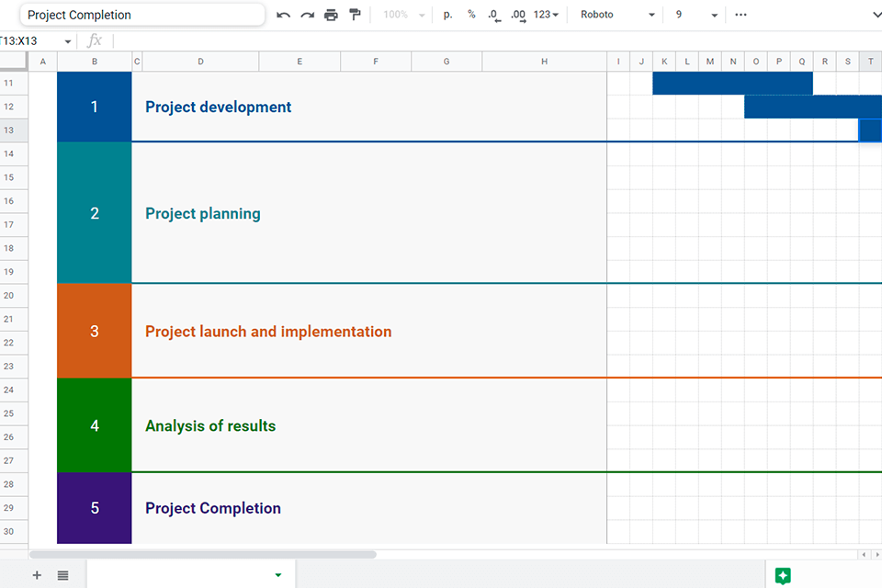This screenshot has width=882, height=588.
Task: Click the Undo arrow icon
Action: [283, 15]
